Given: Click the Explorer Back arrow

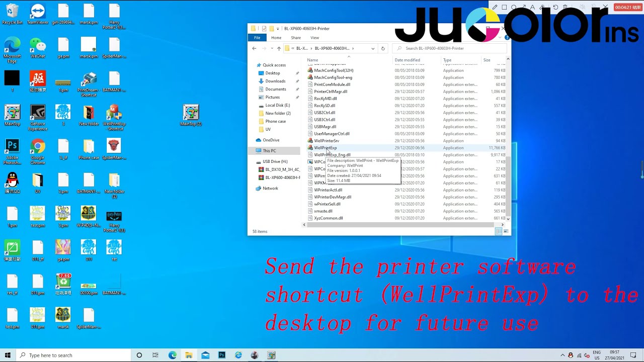Looking at the screenshot, I should [254, 48].
